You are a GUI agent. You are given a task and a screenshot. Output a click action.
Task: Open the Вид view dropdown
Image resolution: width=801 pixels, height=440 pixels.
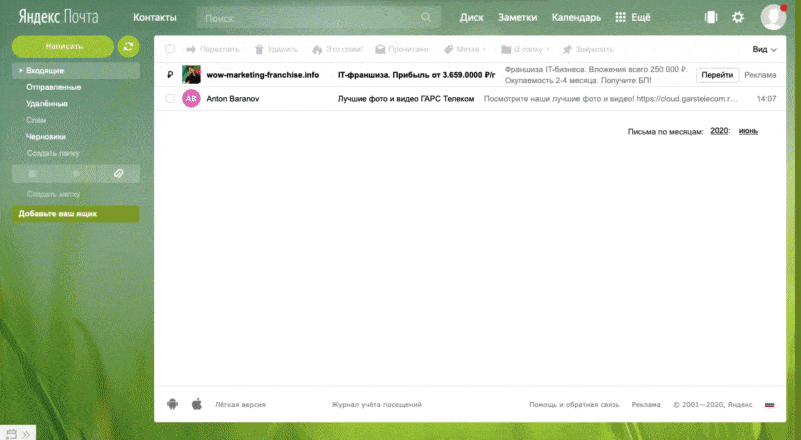(x=764, y=50)
